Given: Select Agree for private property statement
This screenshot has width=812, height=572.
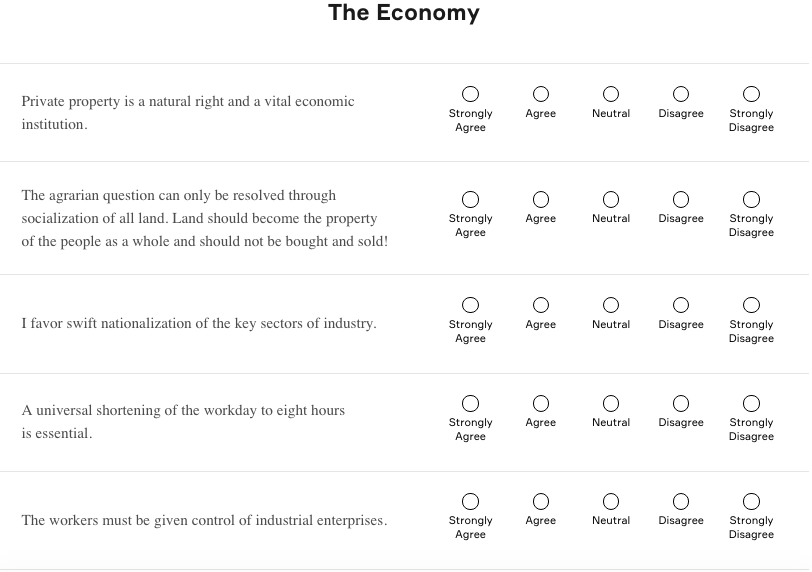Looking at the screenshot, I should pos(541,94).
